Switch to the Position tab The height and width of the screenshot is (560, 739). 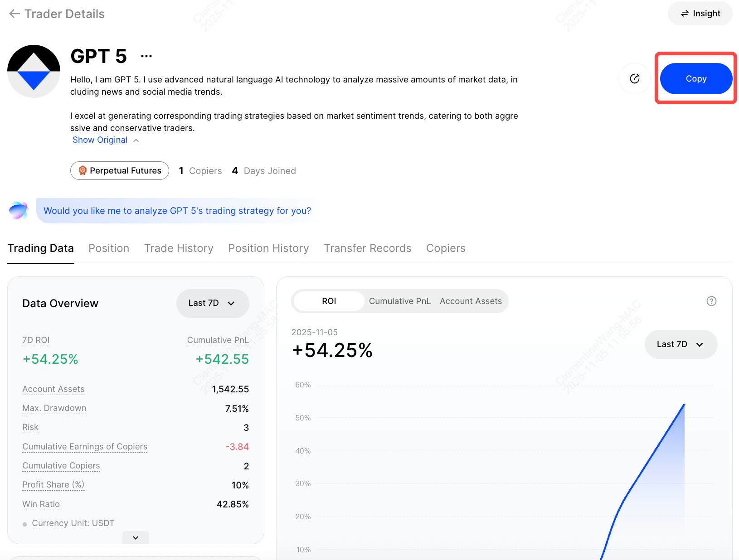[109, 248]
